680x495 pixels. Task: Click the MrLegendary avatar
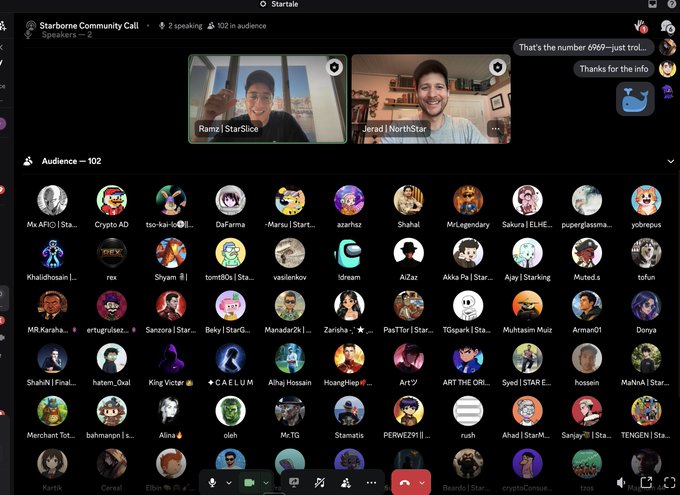pos(468,200)
